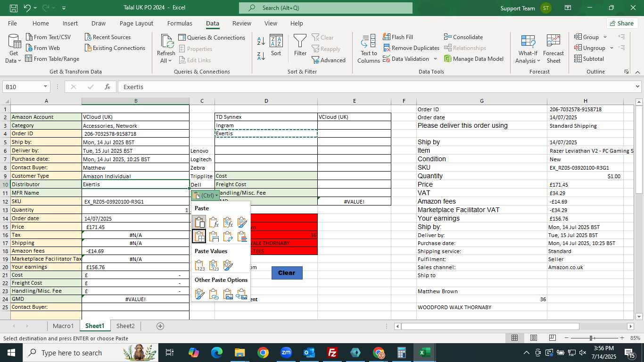This screenshot has height=362, width=644.
Task: Add a new sheet with plus button
Action: point(160,326)
